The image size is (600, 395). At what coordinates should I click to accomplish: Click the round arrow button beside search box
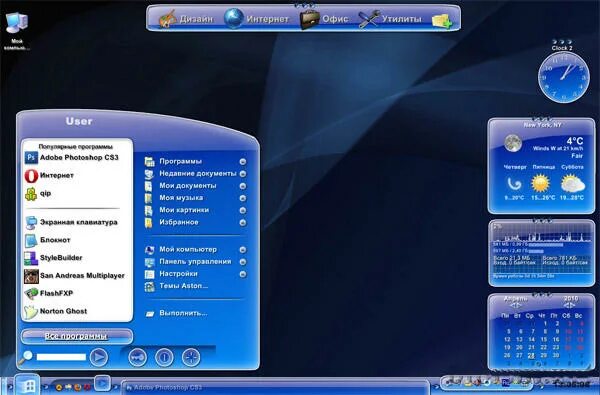coord(99,357)
